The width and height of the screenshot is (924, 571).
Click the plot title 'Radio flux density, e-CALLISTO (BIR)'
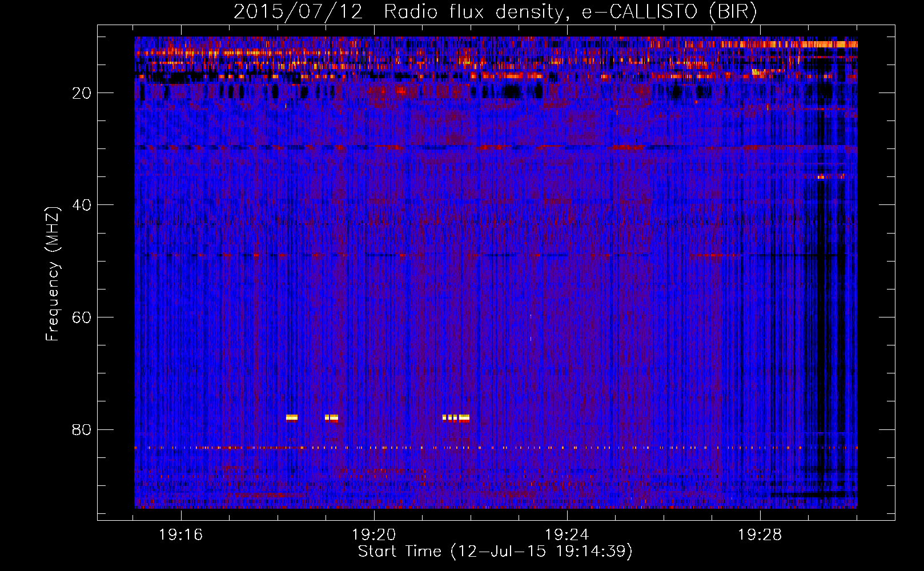click(x=571, y=12)
